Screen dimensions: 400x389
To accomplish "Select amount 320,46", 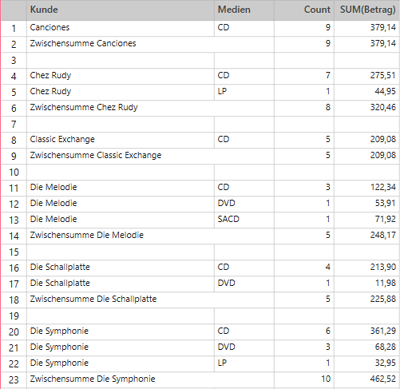I will click(x=367, y=108).
